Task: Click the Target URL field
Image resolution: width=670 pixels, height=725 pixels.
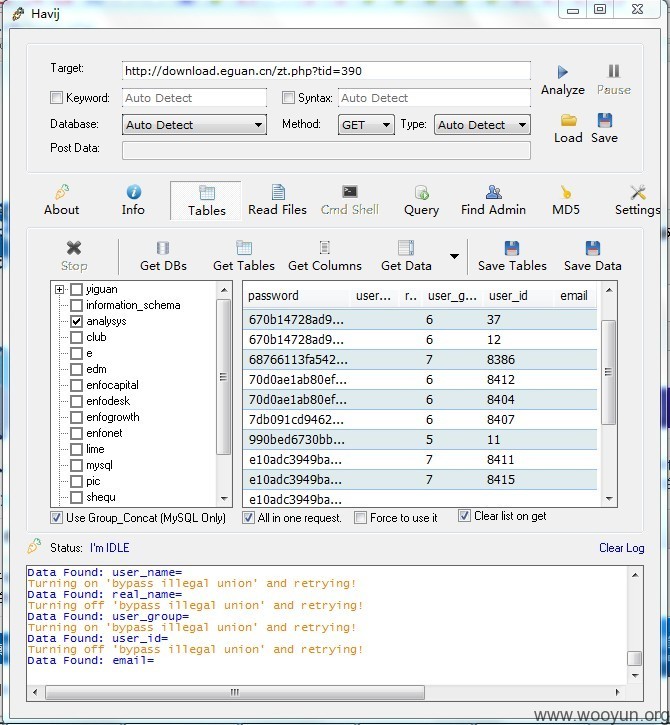Action: pyautogui.click(x=326, y=71)
